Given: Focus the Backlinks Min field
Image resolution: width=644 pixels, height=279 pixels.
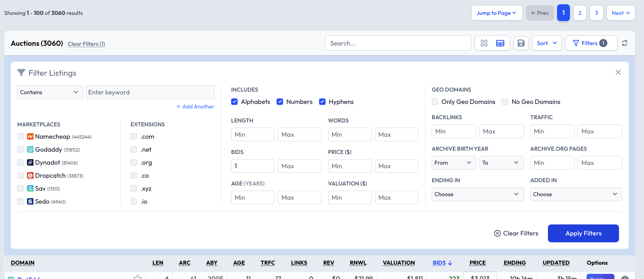Looking at the screenshot, I should click(454, 131).
